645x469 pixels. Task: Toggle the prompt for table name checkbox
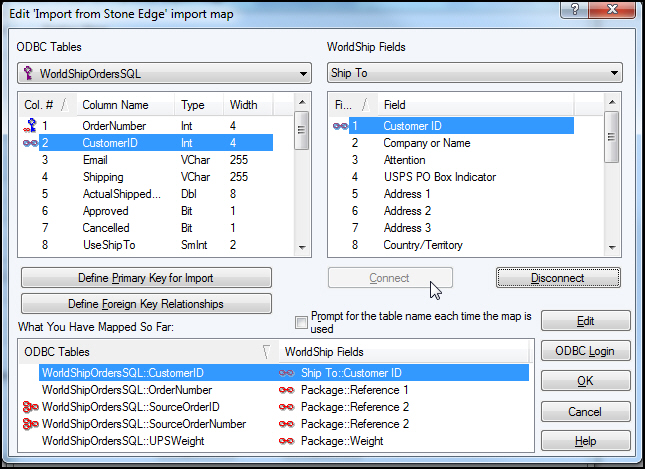point(301,321)
